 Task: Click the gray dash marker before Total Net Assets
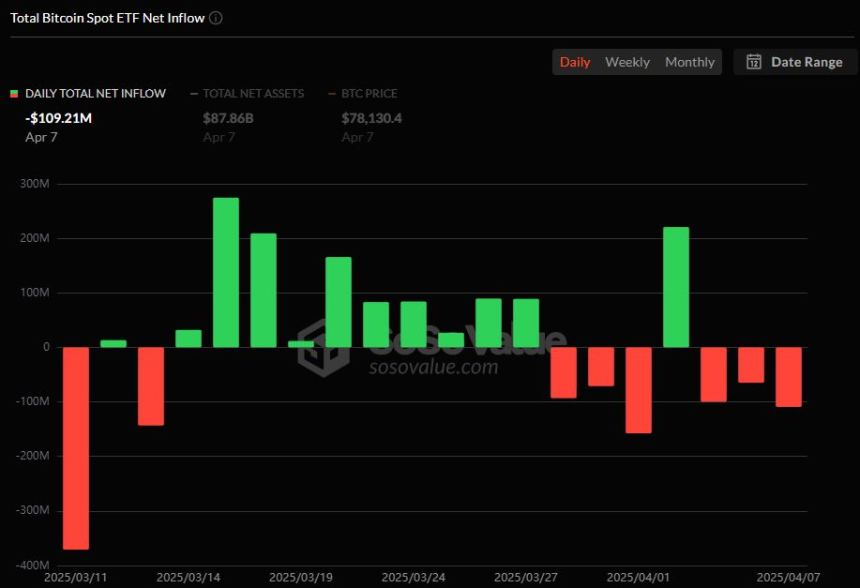(193, 94)
